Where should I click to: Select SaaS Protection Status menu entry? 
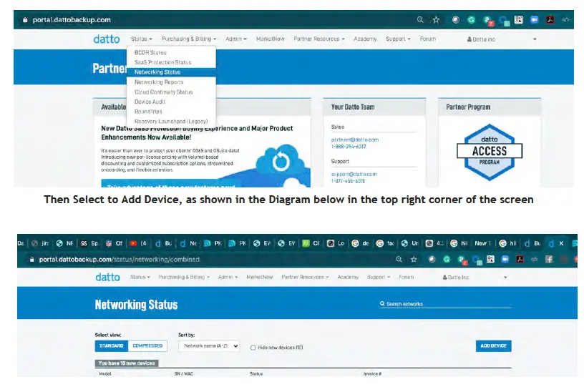coord(171,62)
